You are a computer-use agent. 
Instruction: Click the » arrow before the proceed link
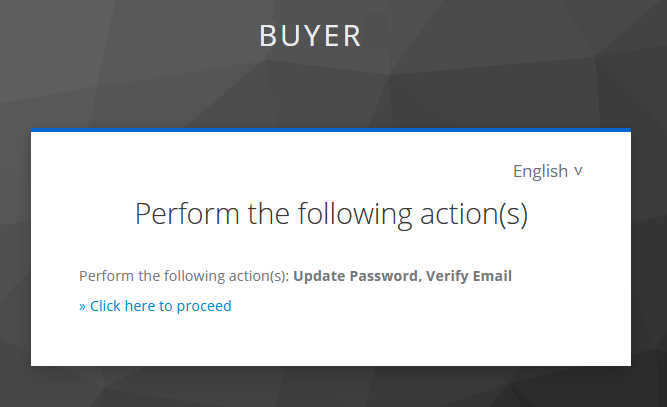click(82, 306)
